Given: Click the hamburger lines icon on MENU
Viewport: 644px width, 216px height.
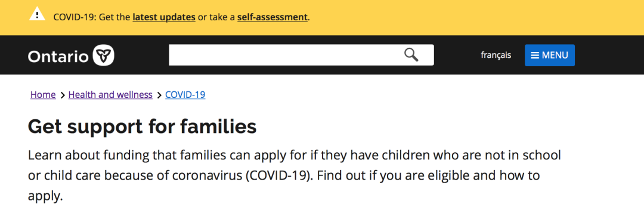Looking at the screenshot, I should (x=535, y=55).
